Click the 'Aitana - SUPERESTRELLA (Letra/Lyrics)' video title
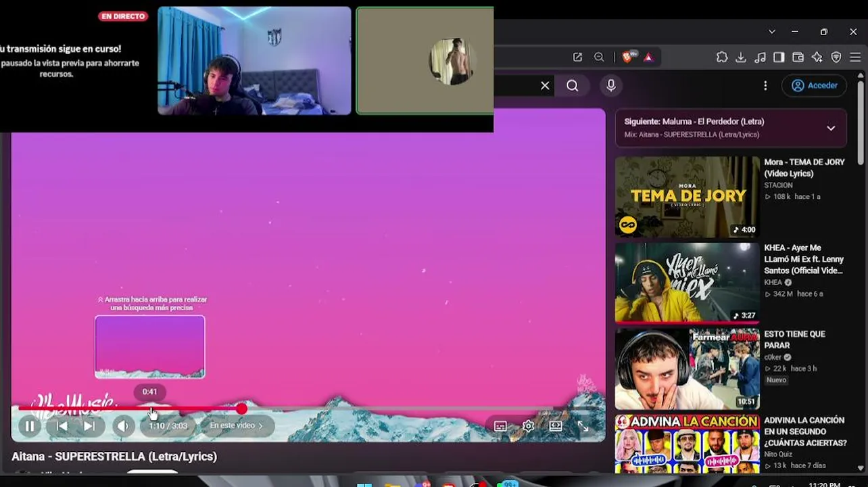The height and width of the screenshot is (487, 868). 114,457
